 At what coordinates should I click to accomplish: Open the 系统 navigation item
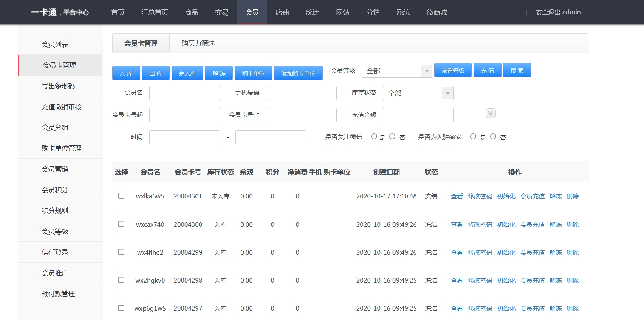point(403,12)
